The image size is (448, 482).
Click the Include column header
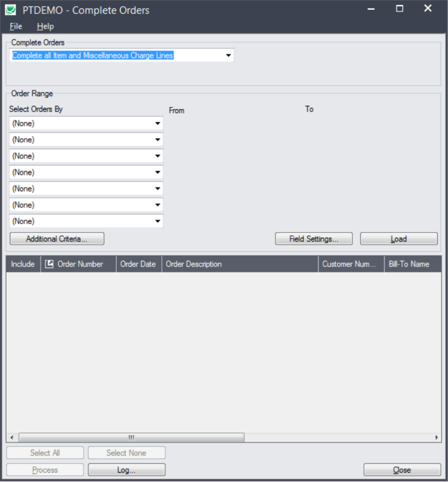point(23,264)
